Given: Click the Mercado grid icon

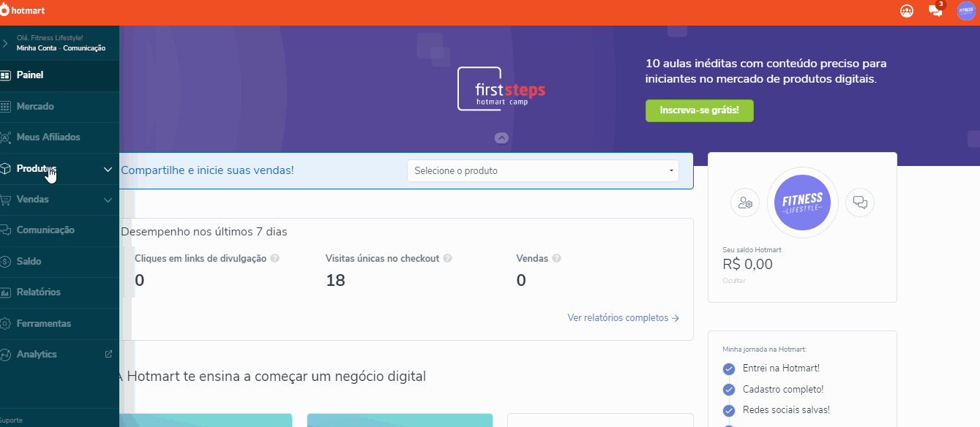Looking at the screenshot, I should 5,106.
